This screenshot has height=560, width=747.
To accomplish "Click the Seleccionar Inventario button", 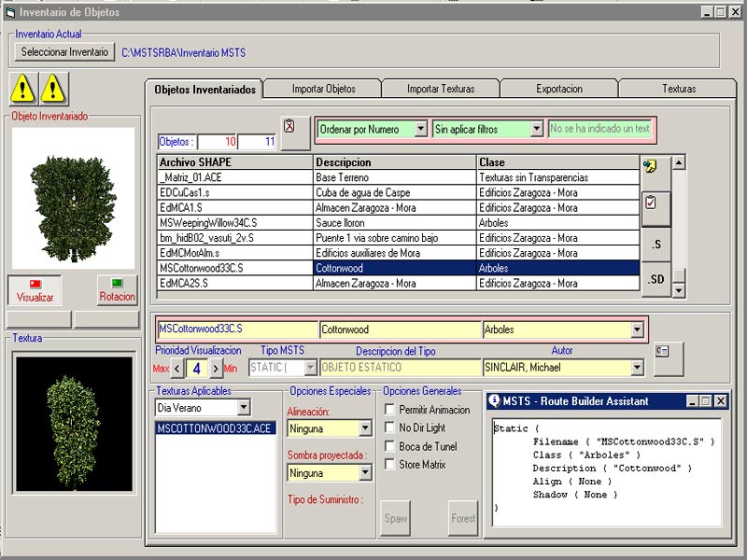I will (64, 53).
